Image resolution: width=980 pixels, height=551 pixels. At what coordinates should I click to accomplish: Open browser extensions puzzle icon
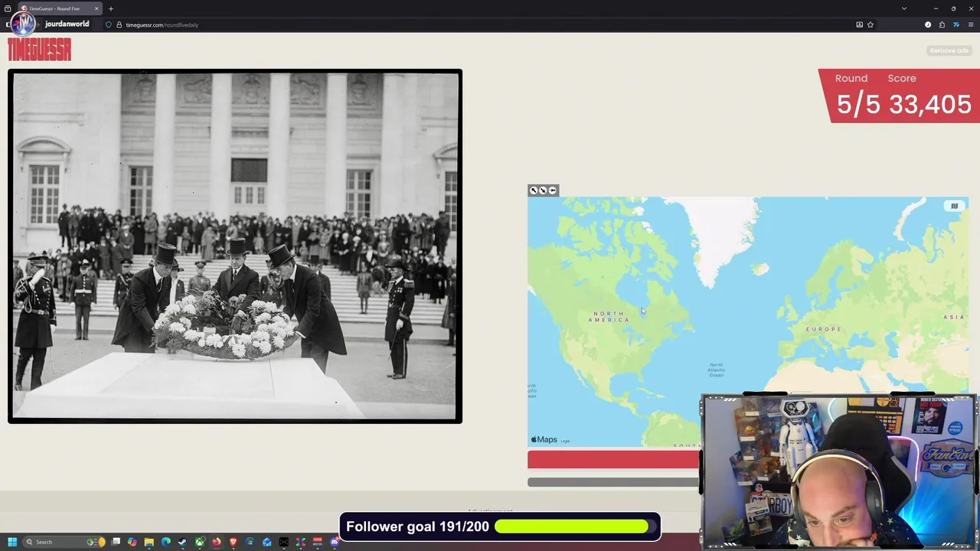click(942, 24)
